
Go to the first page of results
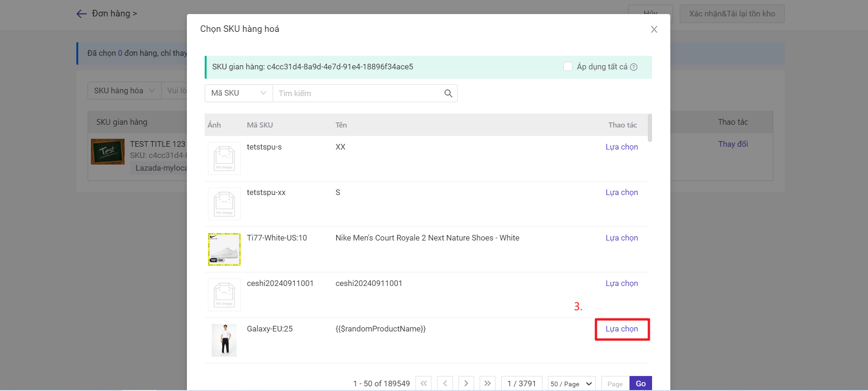(423, 383)
